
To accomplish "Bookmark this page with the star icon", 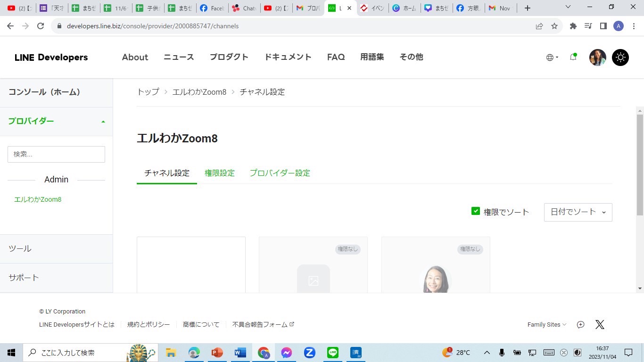I will point(554,26).
